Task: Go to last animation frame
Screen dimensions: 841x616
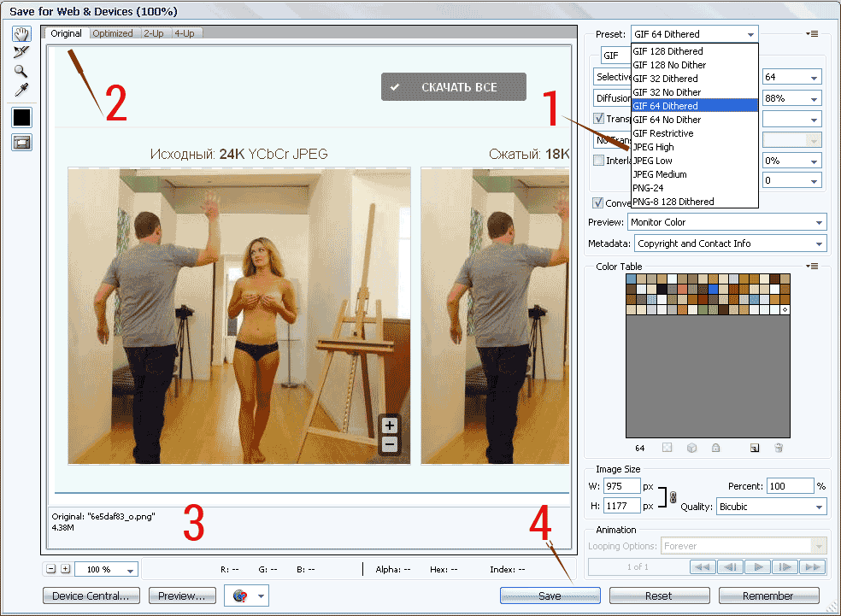Action: pyautogui.click(x=813, y=566)
